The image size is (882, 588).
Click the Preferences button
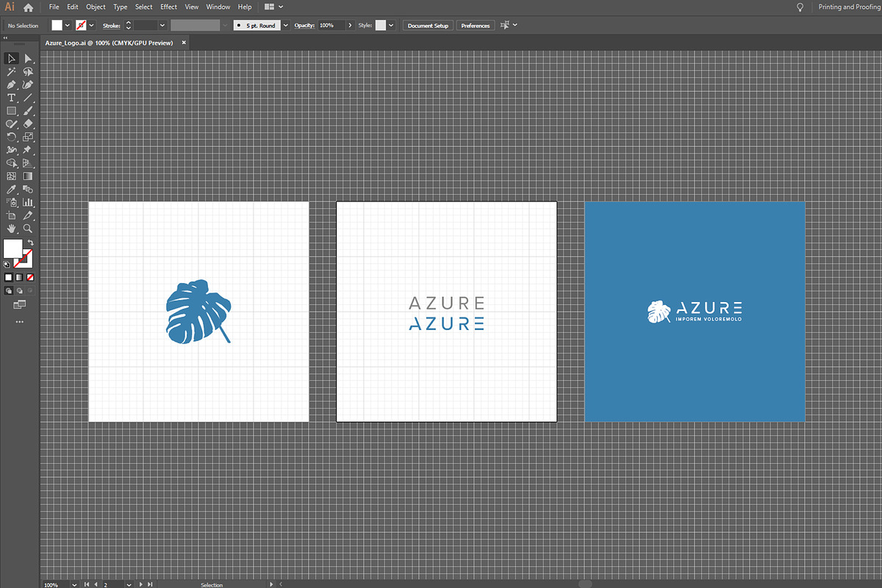(476, 25)
